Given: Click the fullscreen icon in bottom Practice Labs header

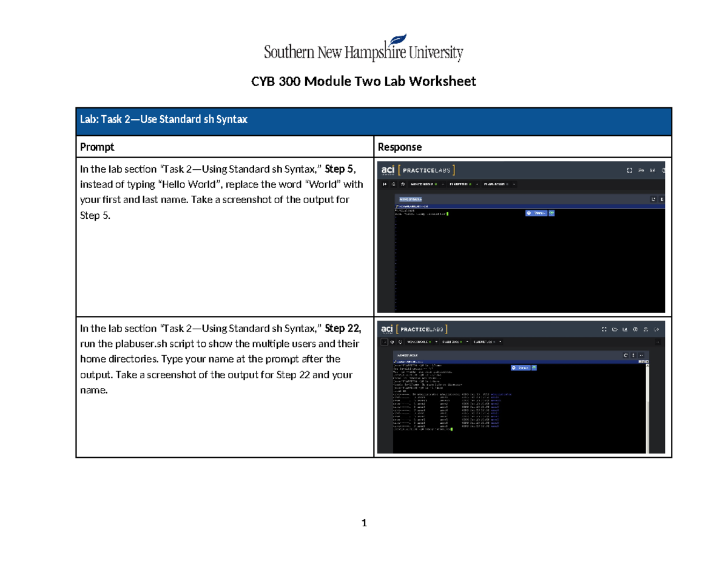Looking at the screenshot, I should pyautogui.click(x=604, y=330).
